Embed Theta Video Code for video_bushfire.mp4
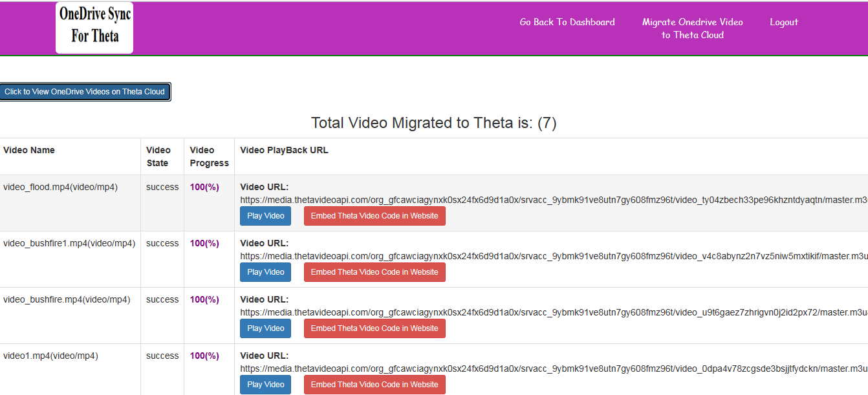Screen dimensions: 868x395 coord(374,328)
